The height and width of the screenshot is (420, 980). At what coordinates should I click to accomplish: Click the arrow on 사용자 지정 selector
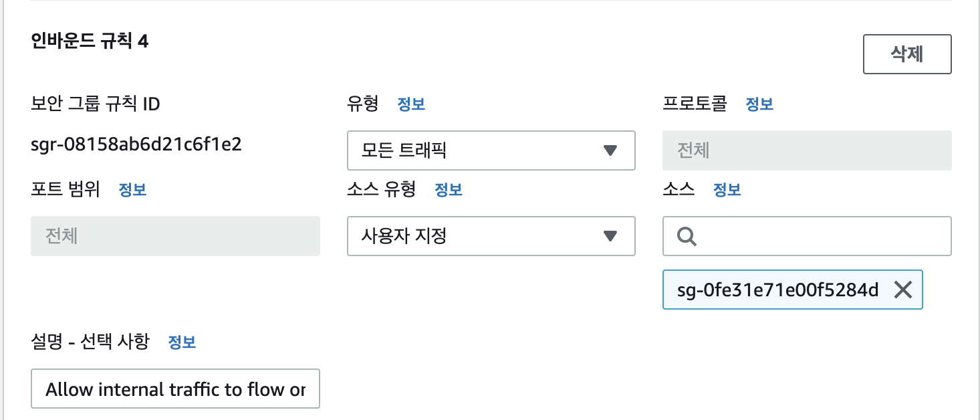pos(610,236)
